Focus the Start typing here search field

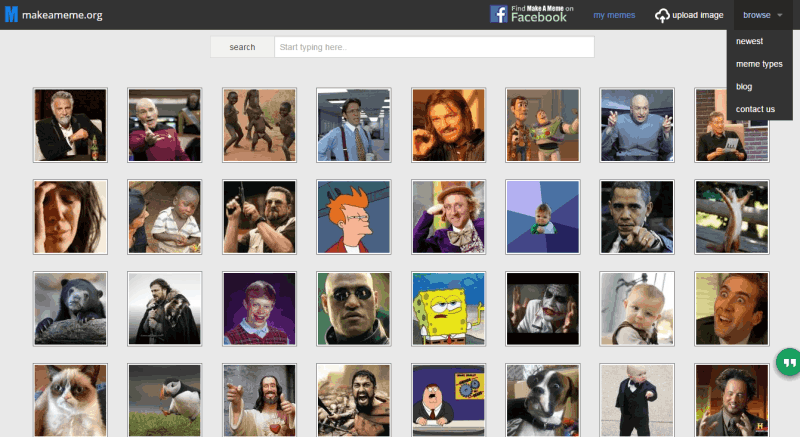[x=434, y=47]
